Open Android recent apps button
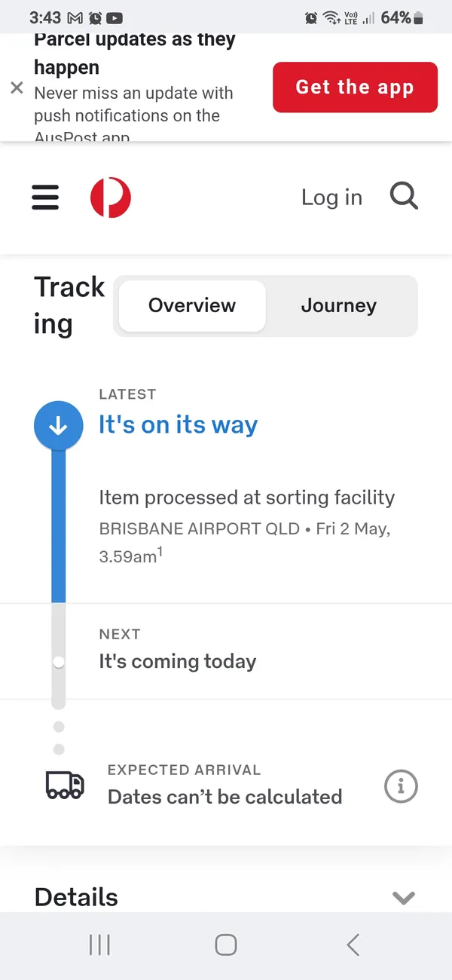 (99, 945)
